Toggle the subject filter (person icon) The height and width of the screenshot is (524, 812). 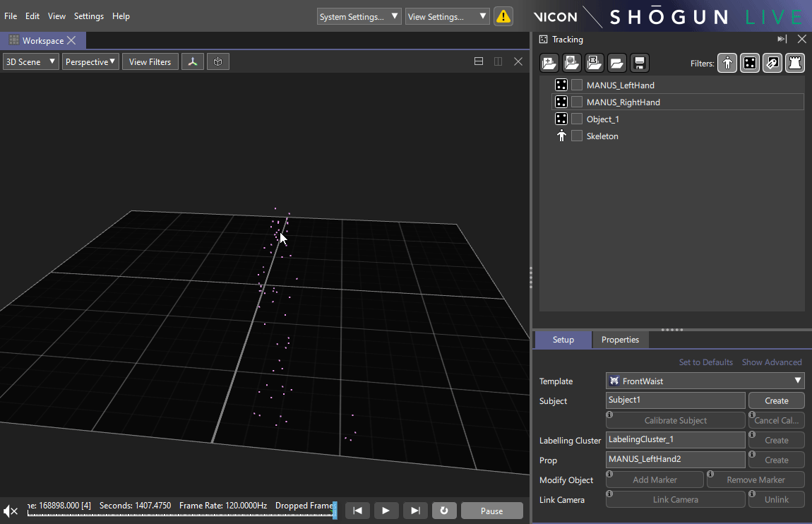[x=727, y=64]
